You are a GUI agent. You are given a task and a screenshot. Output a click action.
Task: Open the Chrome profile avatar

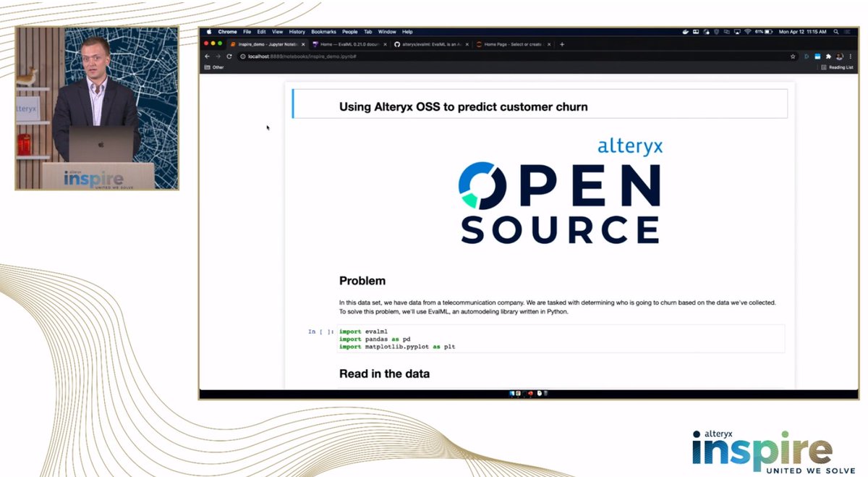839,56
